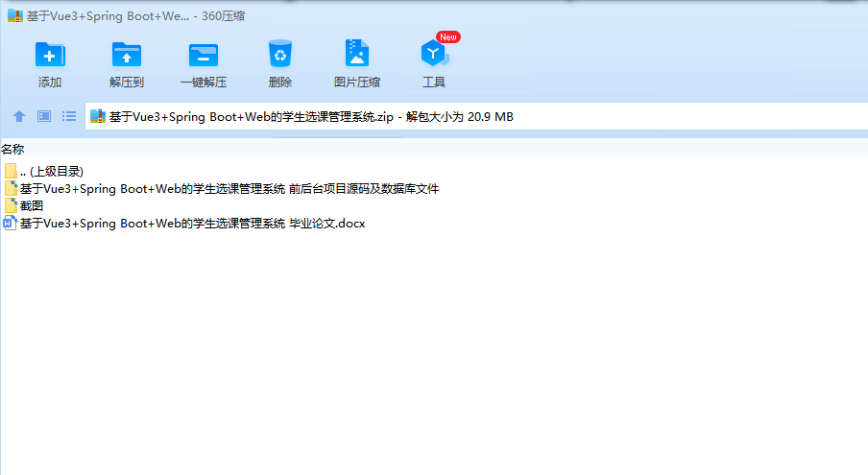Click the folder icon of the 前后台项目源码 row
The image size is (868, 475).
tap(11, 188)
